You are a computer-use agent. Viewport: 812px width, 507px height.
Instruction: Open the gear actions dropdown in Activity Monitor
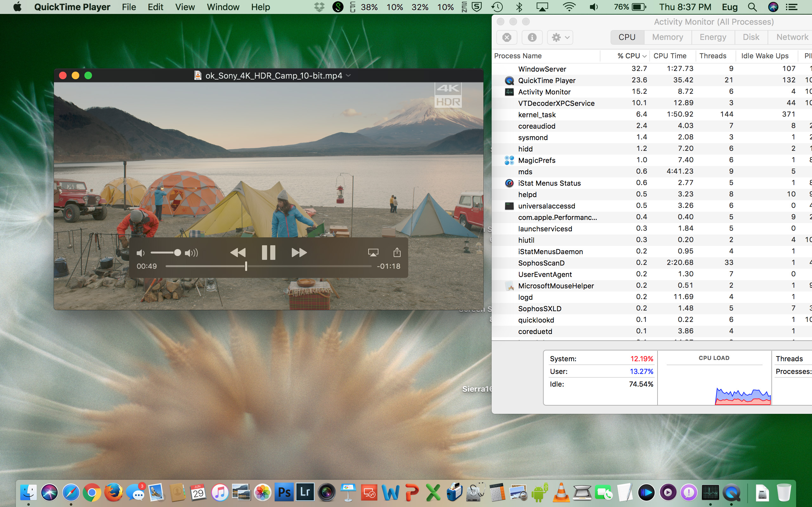560,37
